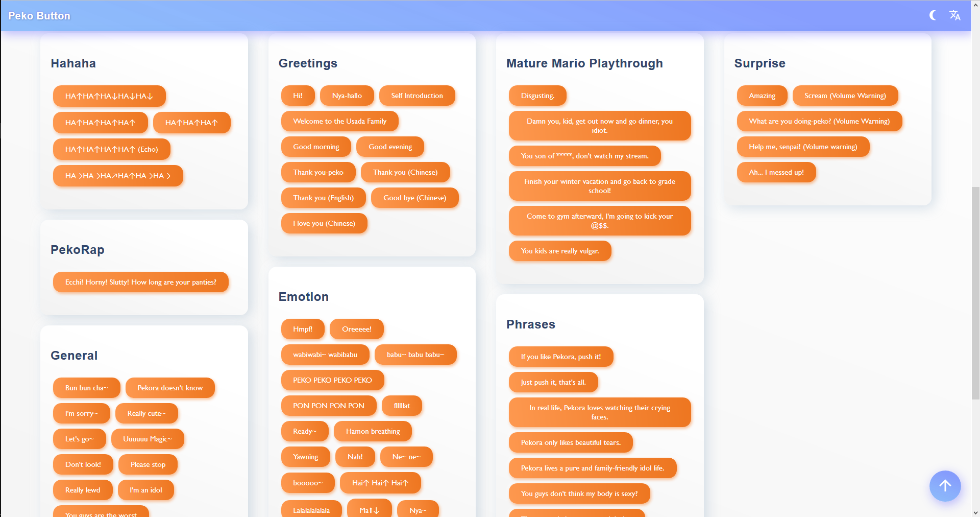The width and height of the screenshot is (980, 517).
Task: Play the HA↑HA↑HA↓HA↓HA↓ sound
Action: [x=109, y=96]
